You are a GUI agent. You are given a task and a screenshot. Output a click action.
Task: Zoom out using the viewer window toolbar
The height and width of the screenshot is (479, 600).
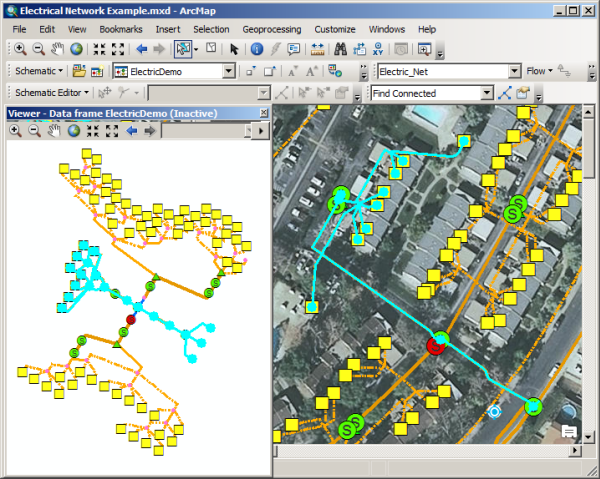click(34, 131)
